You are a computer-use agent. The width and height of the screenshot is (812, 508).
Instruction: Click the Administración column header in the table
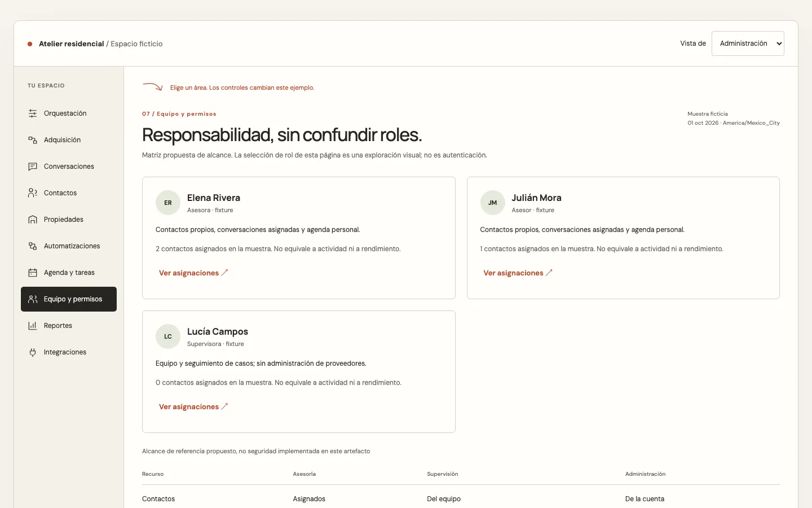(645, 474)
